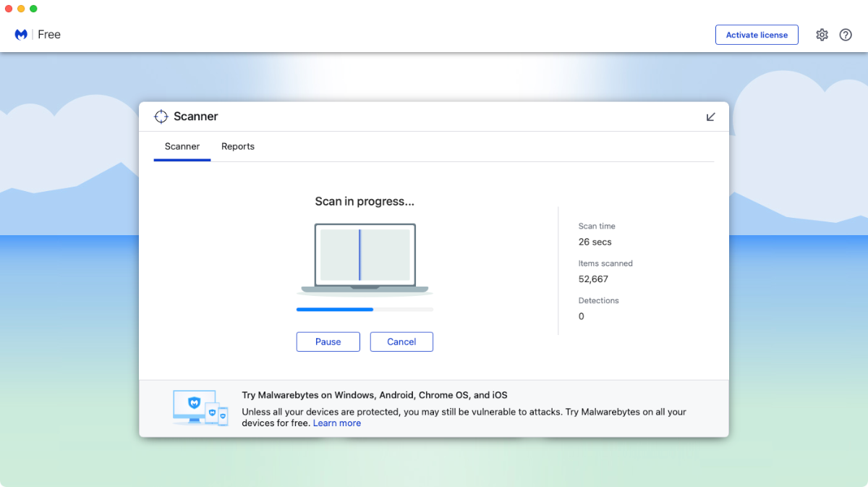Cancel the running scan
Image resolution: width=868 pixels, height=487 pixels.
pos(401,342)
